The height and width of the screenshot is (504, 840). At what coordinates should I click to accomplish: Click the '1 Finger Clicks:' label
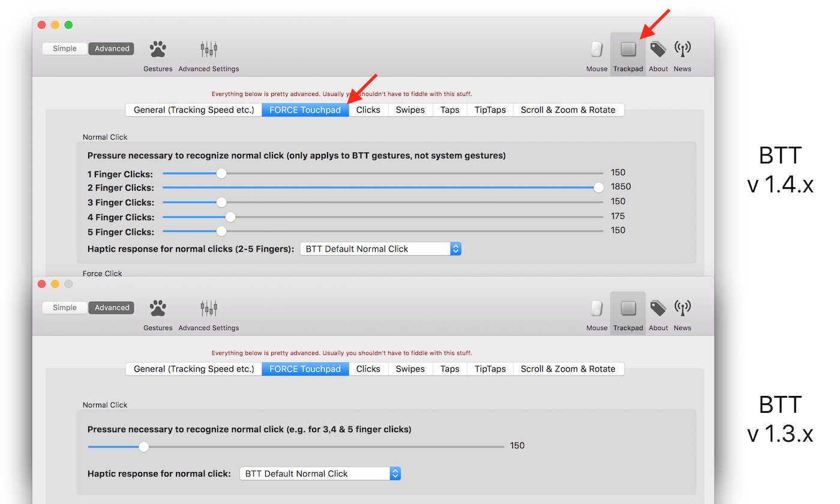tap(120, 174)
